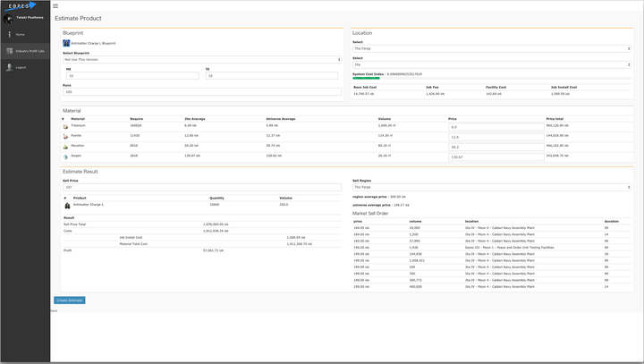644x364 pixels.
Task: Open the location region dropdown showing The Forge
Action: 493,49
